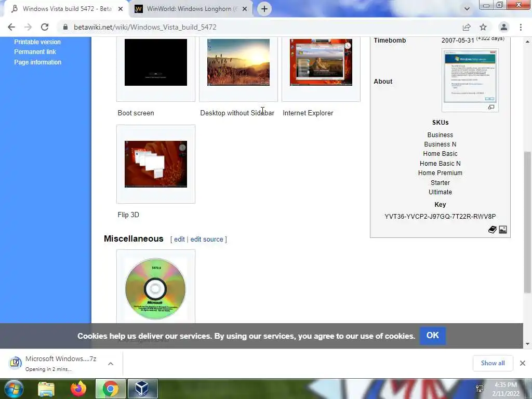
Task: Click the browser forward arrow
Action: click(x=28, y=27)
